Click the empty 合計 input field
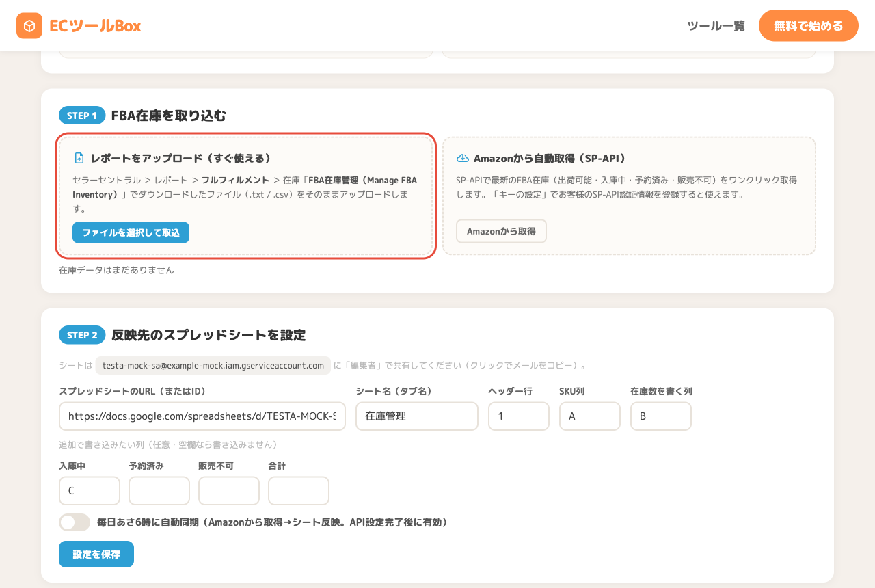 click(299, 490)
